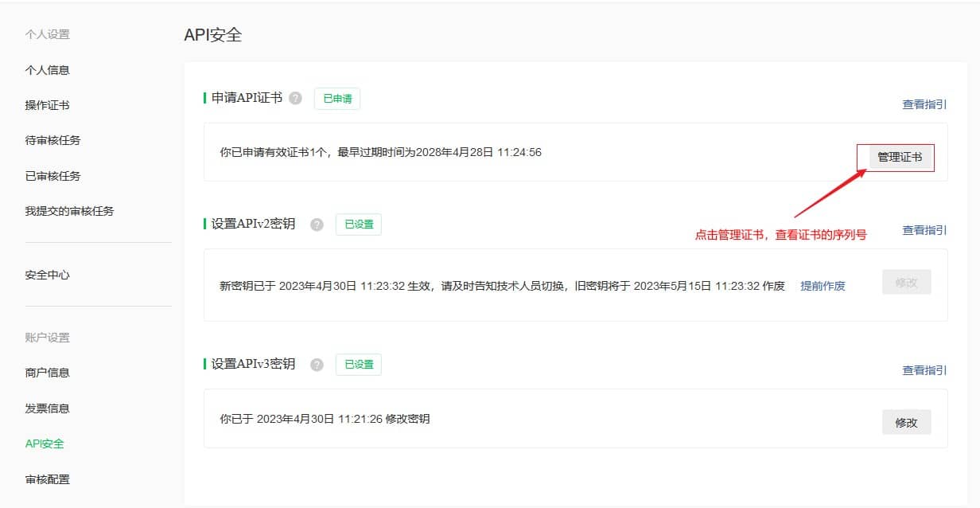980x508 pixels.
Task: Click the 提前作废 link
Action: point(822,286)
